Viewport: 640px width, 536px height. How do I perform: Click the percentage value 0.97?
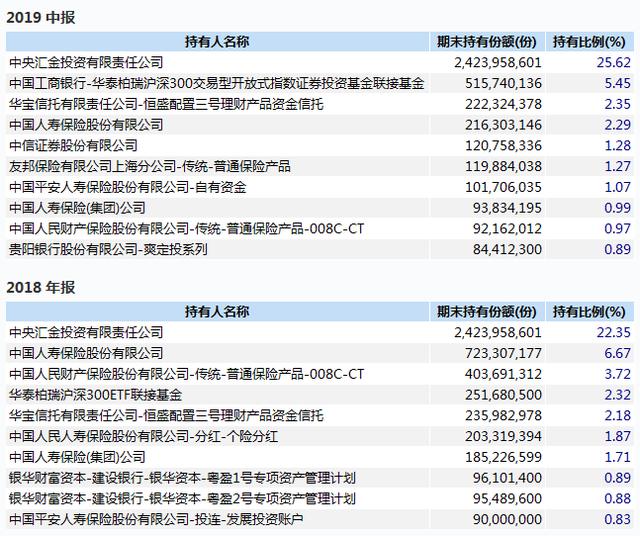coord(618,229)
